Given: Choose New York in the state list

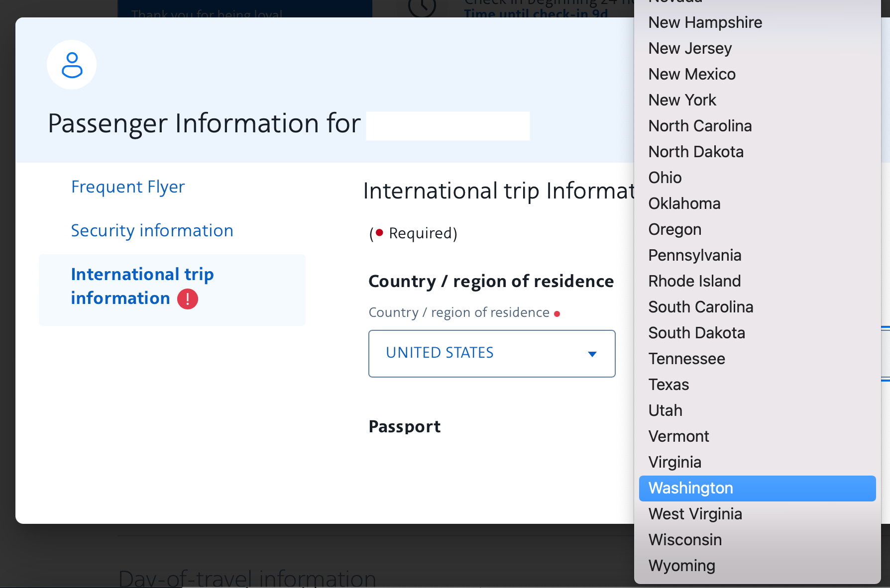Looking at the screenshot, I should (x=682, y=100).
